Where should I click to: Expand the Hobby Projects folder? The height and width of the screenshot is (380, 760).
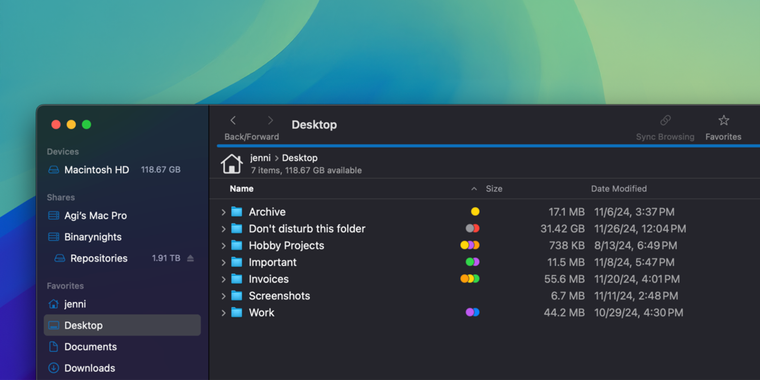point(223,246)
